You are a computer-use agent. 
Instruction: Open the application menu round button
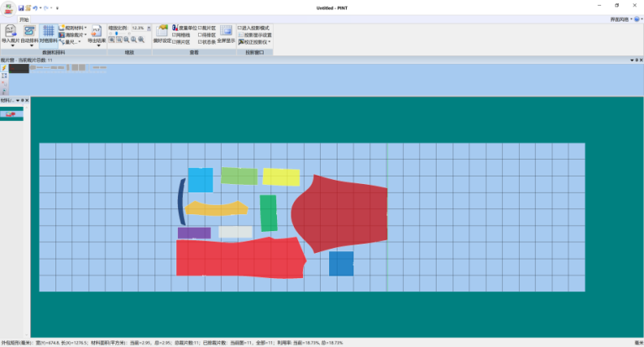coord(7,8)
